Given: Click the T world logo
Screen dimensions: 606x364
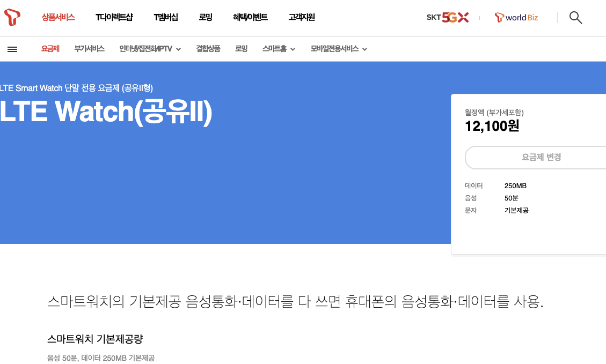Looking at the screenshot, I should (12, 17).
